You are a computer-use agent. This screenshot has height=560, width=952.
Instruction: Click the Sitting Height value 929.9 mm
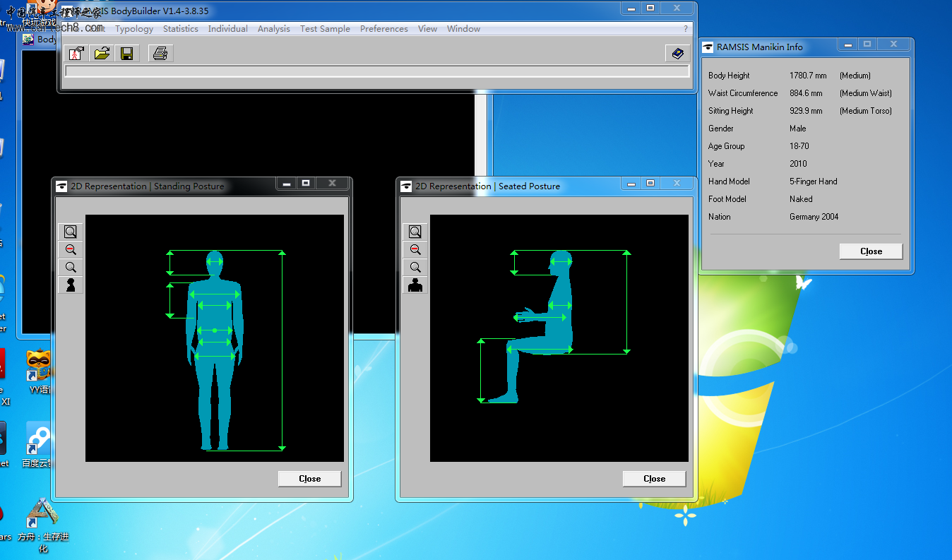pyautogui.click(x=806, y=111)
